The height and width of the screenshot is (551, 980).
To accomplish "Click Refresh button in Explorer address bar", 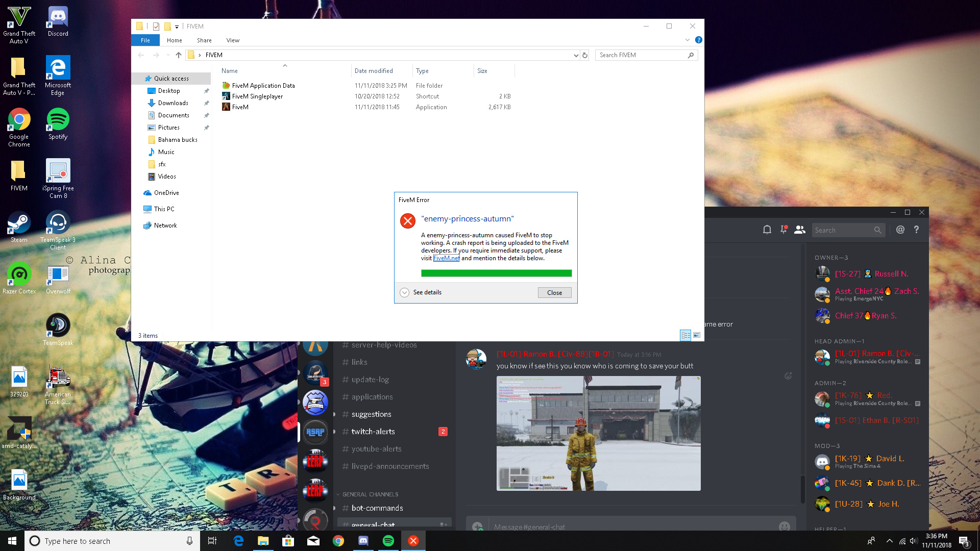I will pyautogui.click(x=585, y=55).
